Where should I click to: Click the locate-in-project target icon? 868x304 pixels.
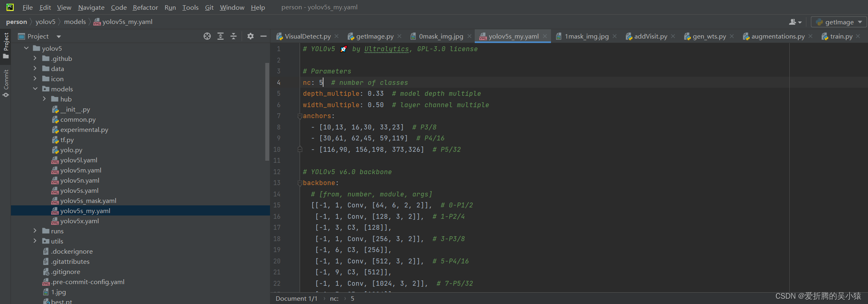point(207,36)
